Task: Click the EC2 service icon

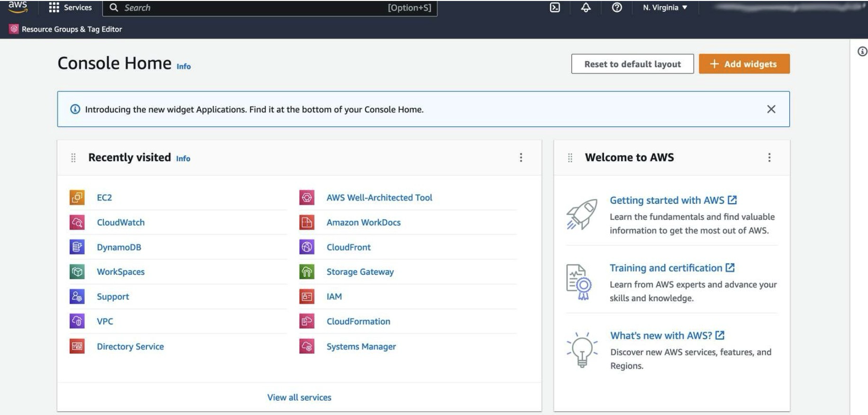Action: [x=77, y=198]
